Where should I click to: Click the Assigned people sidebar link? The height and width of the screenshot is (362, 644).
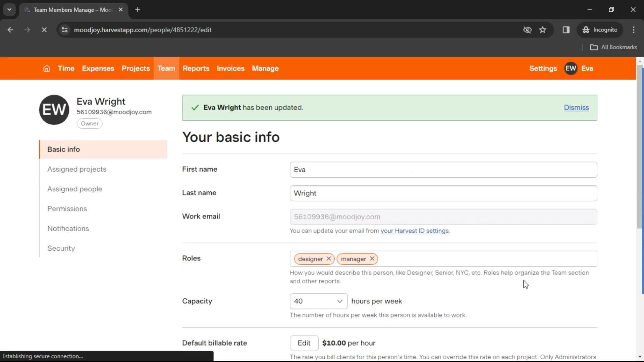coord(74,189)
